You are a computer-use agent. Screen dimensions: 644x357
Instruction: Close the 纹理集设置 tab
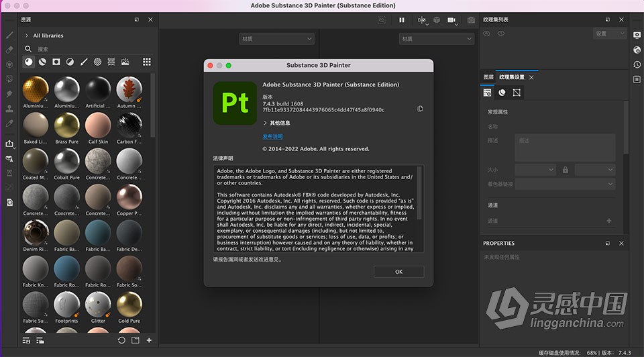pyautogui.click(x=531, y=77)
